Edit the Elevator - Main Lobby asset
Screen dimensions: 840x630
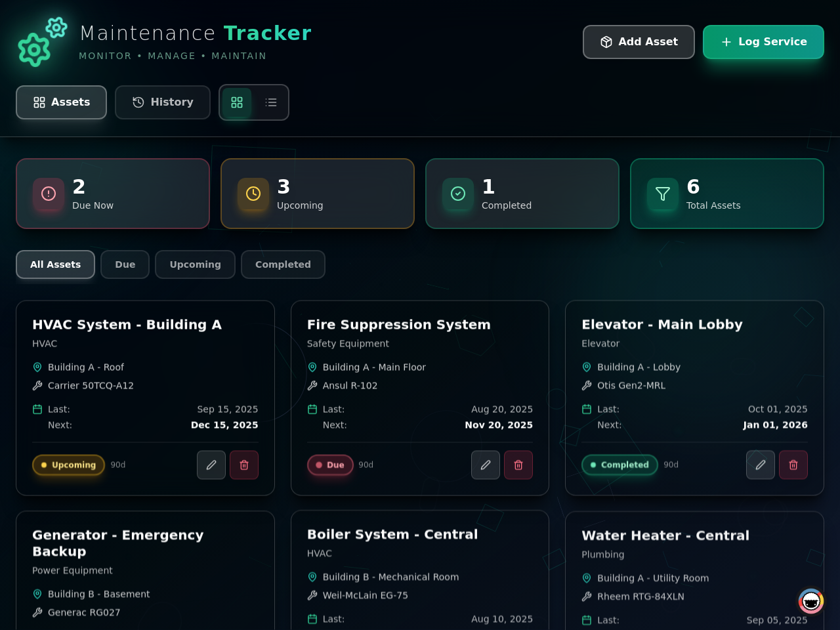[x=761, y=465]
